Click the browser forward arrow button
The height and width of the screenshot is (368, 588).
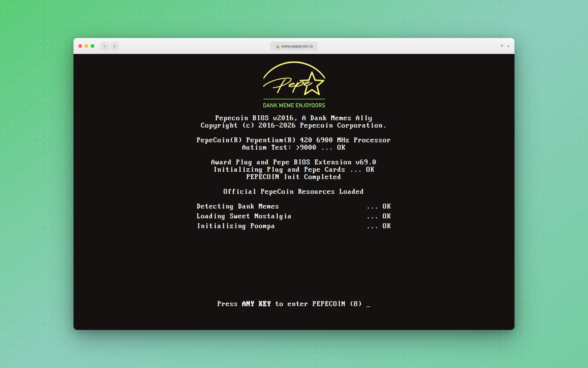[115, 46]
